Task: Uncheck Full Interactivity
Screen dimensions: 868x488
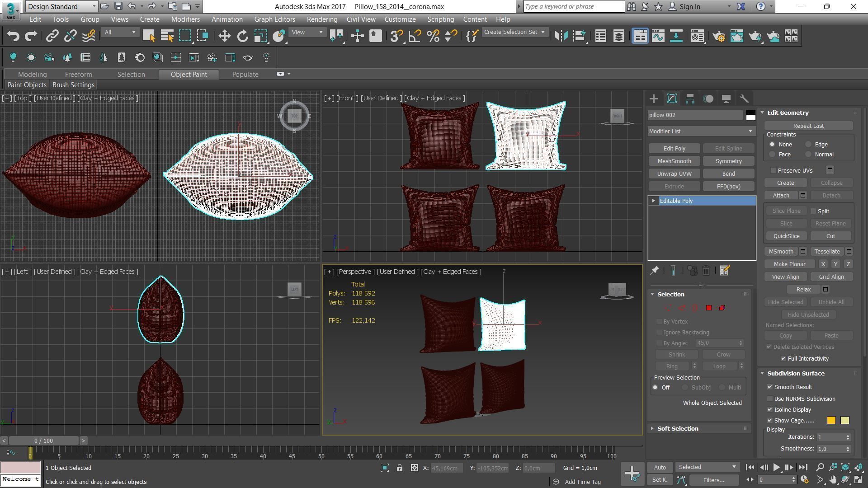Action: (783, 358)
